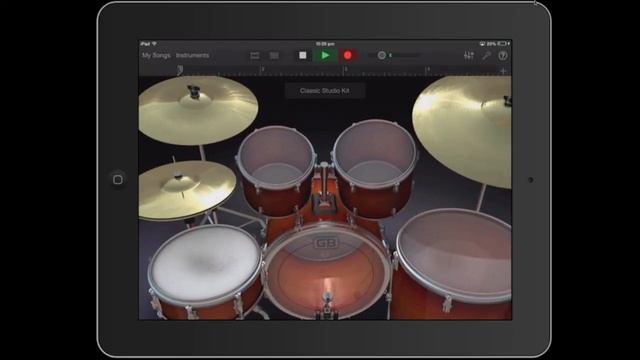640x360 pixels.
Task: Hit the right rack tom
Action: click(x=374, y=153)
